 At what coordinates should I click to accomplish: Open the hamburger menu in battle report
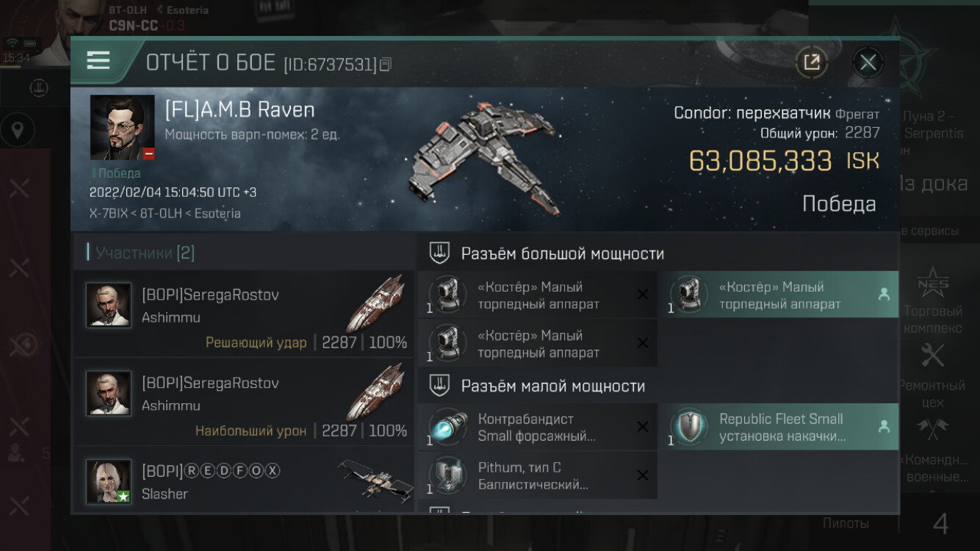point(98,60)
